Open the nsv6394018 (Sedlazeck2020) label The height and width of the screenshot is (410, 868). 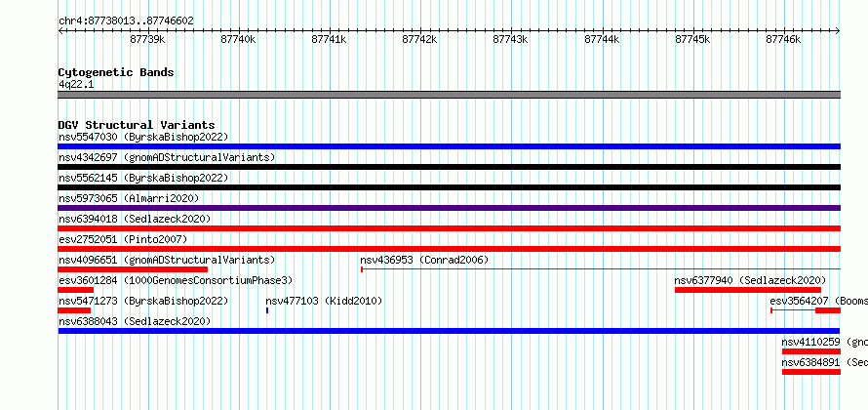click(x=135, y=219)
